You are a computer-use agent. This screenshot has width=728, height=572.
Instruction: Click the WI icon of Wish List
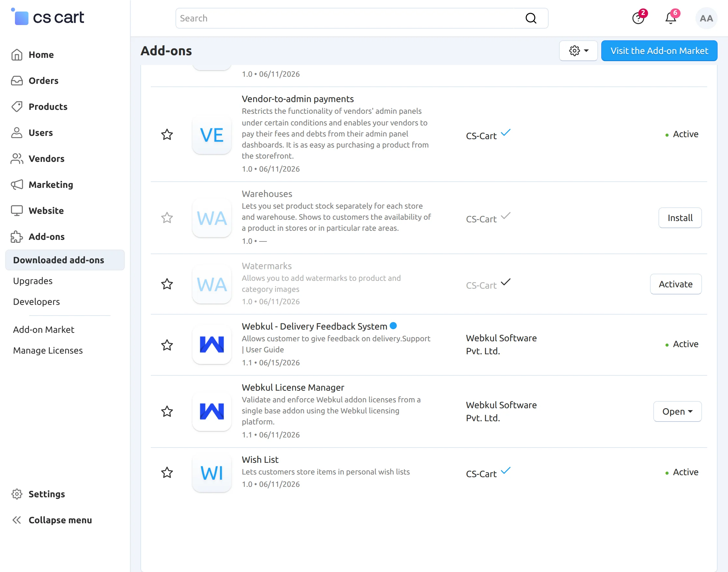(x=212, y=473)
